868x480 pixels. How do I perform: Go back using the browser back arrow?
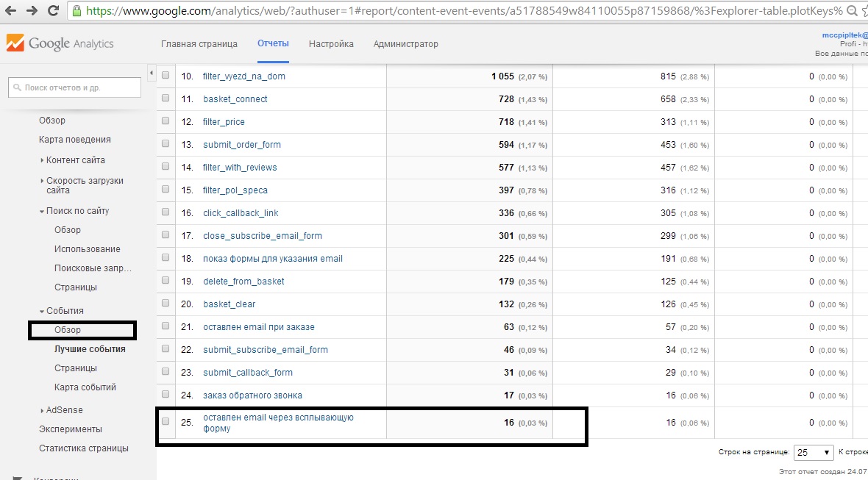pos(10,10)
